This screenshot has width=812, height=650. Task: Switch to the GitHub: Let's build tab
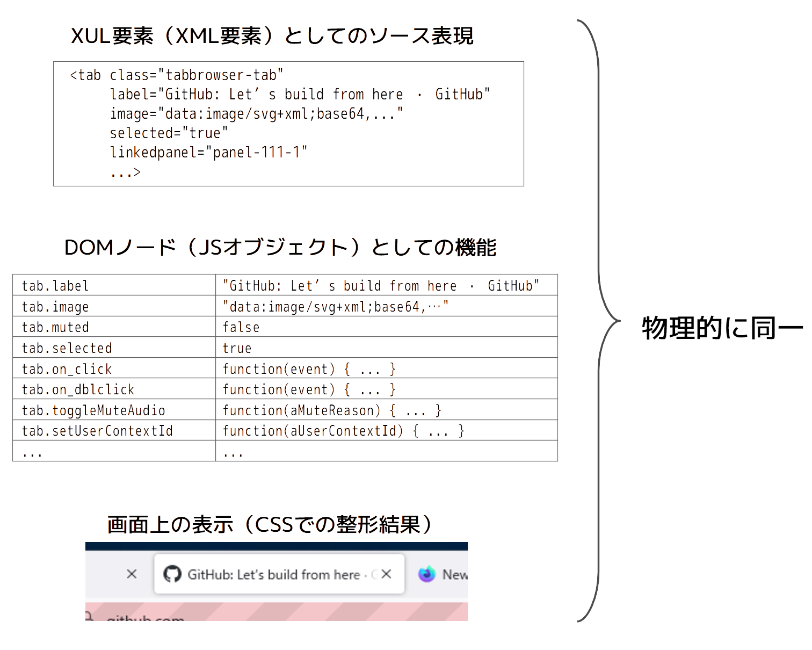point(279,574)
